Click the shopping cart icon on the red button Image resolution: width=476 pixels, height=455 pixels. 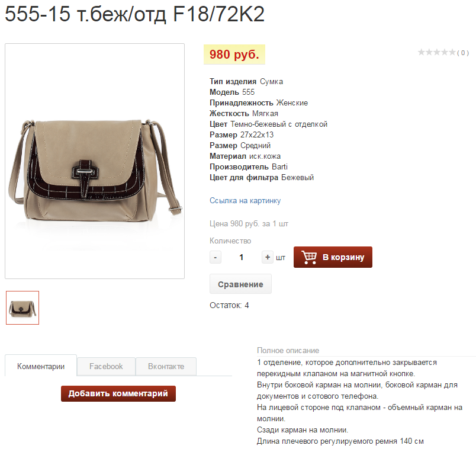click(x=309, y=257)
